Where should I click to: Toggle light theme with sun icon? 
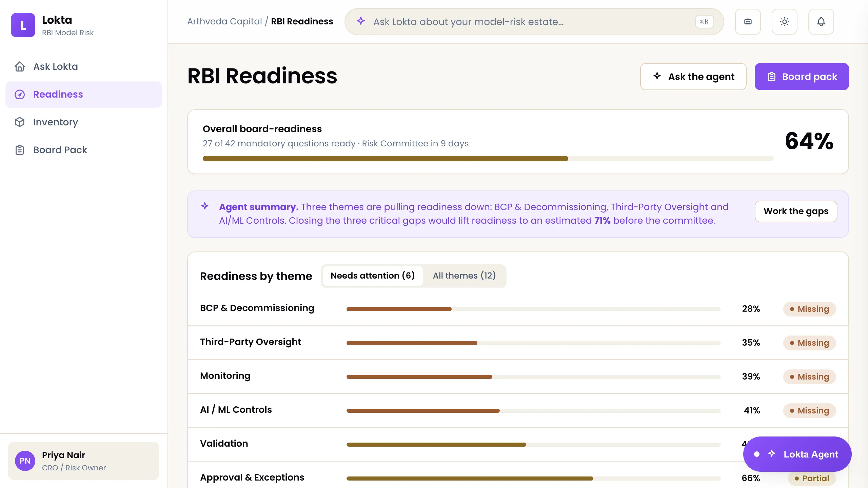785,22
